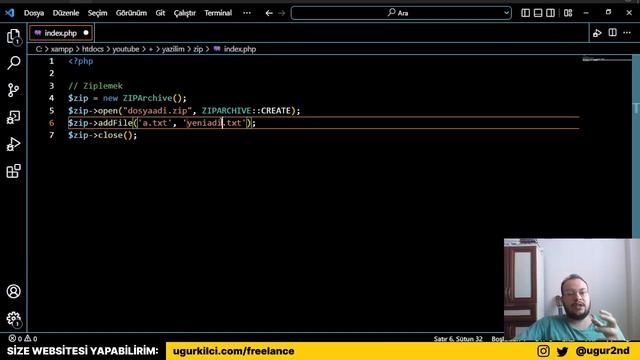Click the @ugur2nd handle
This screenshot has height=360, width=640.
602,351
